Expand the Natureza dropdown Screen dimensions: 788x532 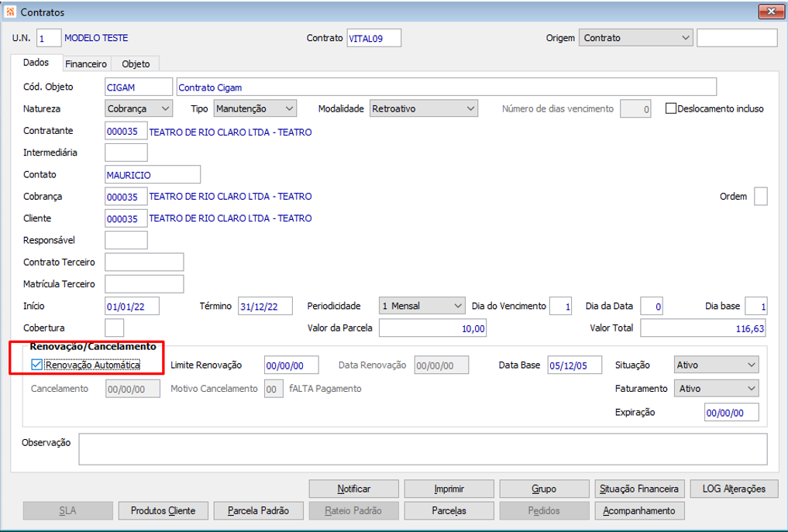click(x=139, y=108)
